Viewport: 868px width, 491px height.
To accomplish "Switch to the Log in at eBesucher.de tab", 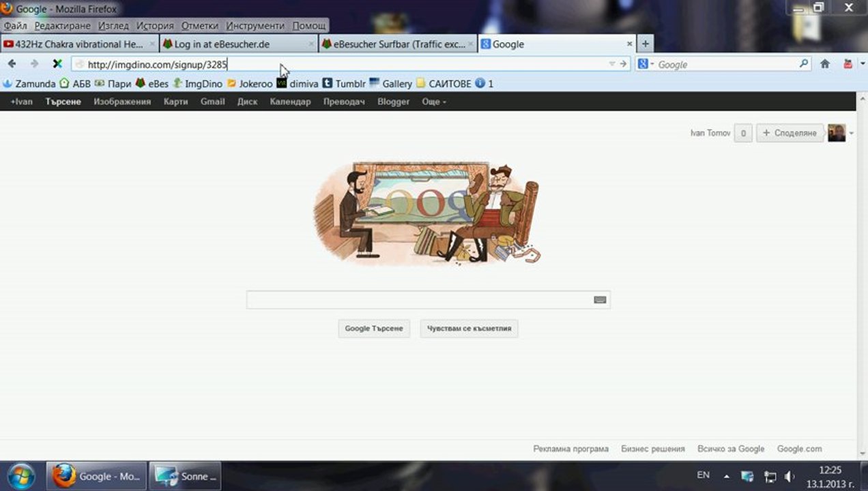I will pos(238,44).
